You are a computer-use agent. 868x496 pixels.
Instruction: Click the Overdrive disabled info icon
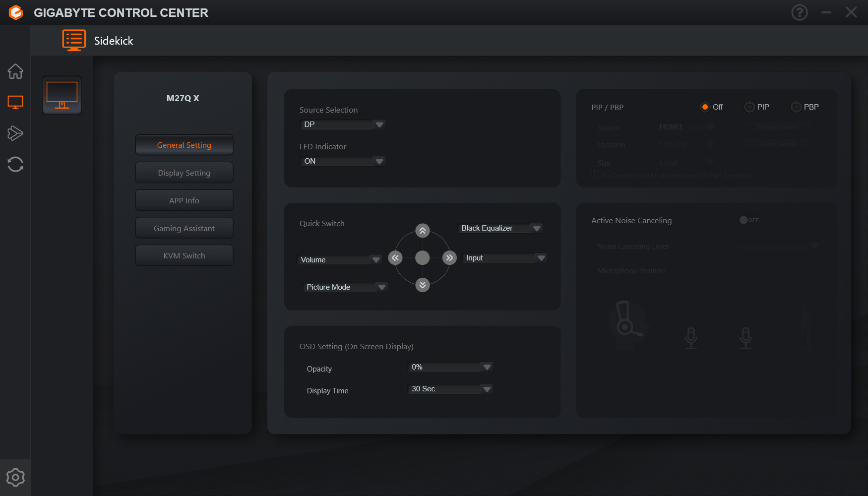pos(594,175)
